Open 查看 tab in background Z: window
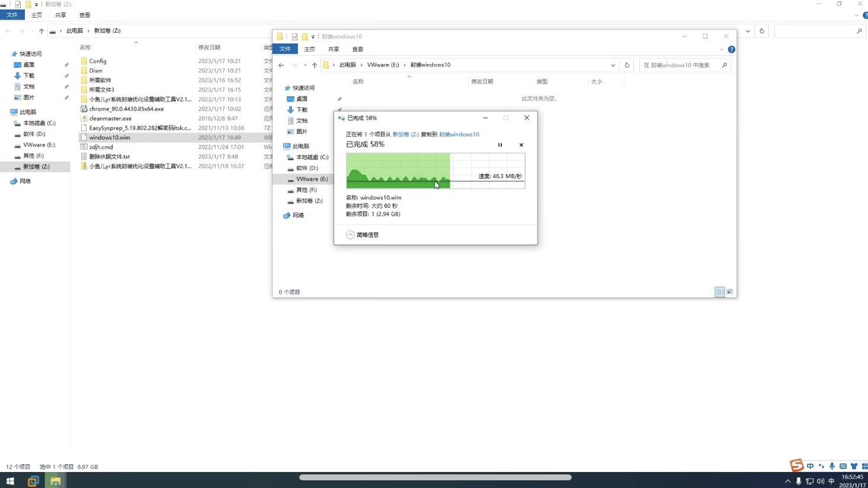Image resolution: width=868 pixels, height=488 pixels. click(x=85, y=15)
